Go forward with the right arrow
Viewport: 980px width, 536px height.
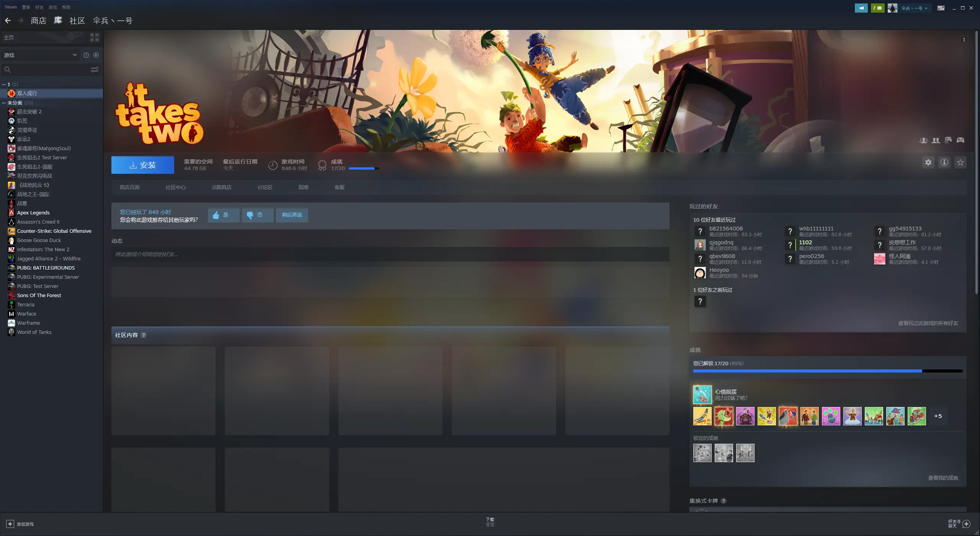[21, 21]
